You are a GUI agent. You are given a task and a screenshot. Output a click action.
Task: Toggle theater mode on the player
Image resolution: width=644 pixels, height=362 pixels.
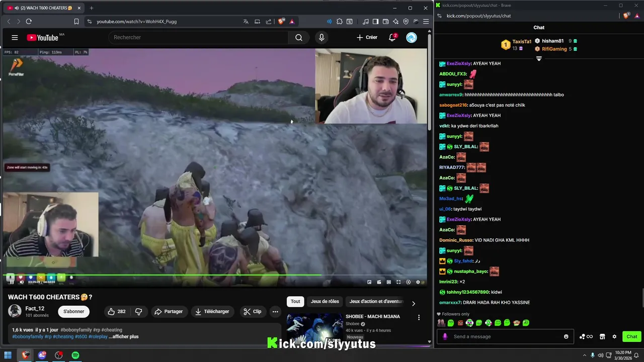(x=388, y=282)
